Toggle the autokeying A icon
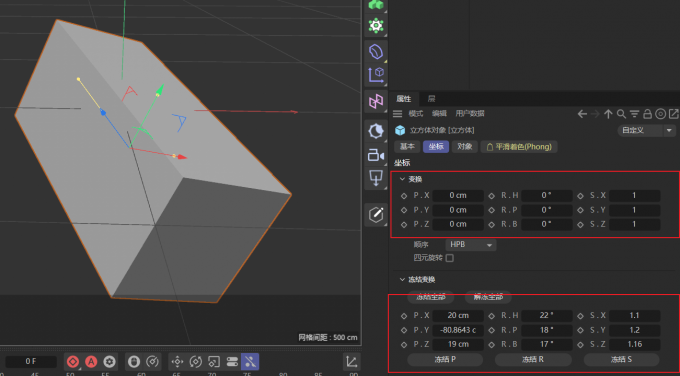Screen dimensions: 680x376 91,361
